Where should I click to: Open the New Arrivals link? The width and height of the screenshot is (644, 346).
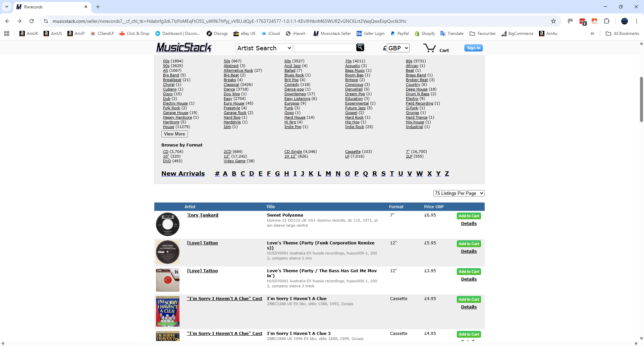pyautogui.click(x=183, y=174)
